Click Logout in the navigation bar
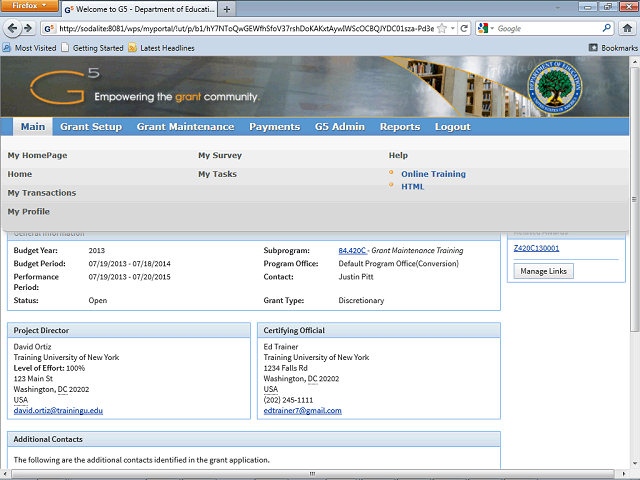 pyautogui.click(x=453, y=127)
